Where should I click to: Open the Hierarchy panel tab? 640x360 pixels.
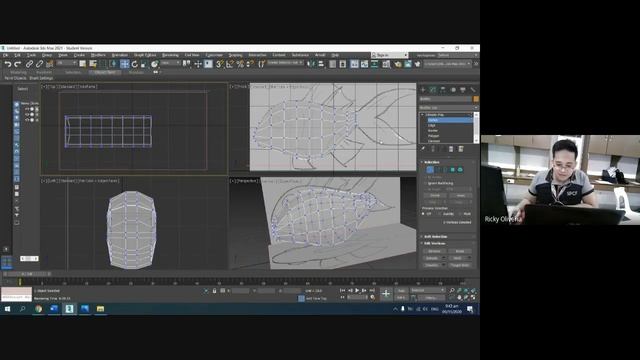442,89
